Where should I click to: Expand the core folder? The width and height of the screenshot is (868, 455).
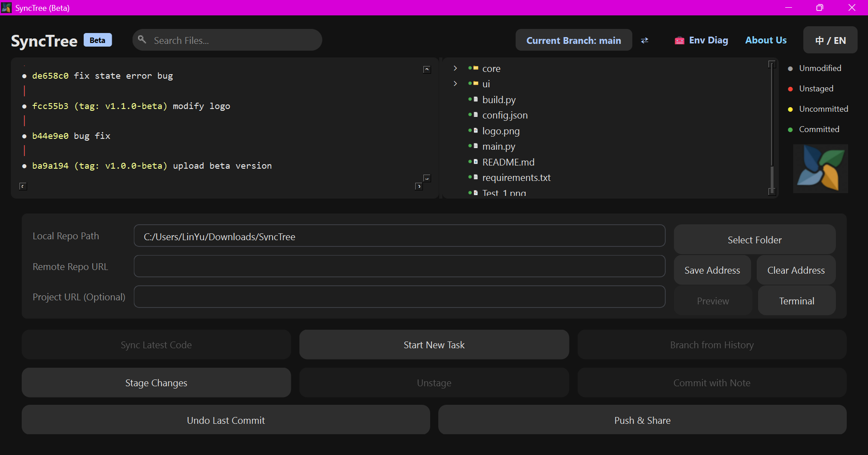[x=455, y=68]
